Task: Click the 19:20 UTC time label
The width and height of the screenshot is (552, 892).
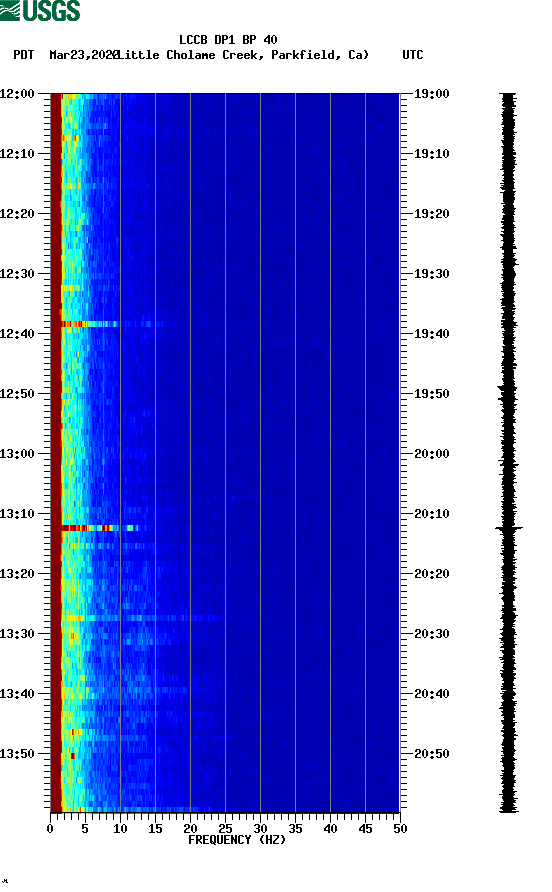Action: [x=431, y=214]
